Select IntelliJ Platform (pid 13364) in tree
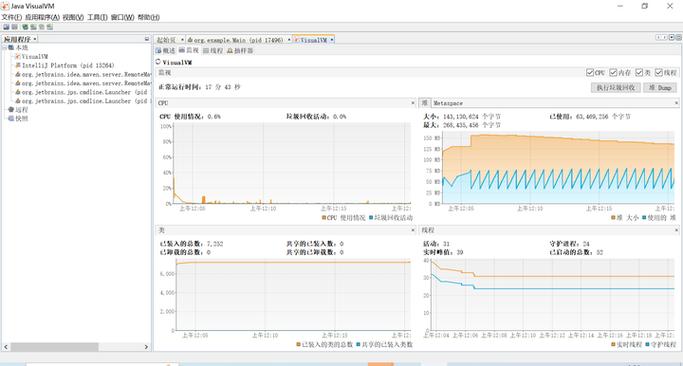683x366 pixels. point(68,65)
